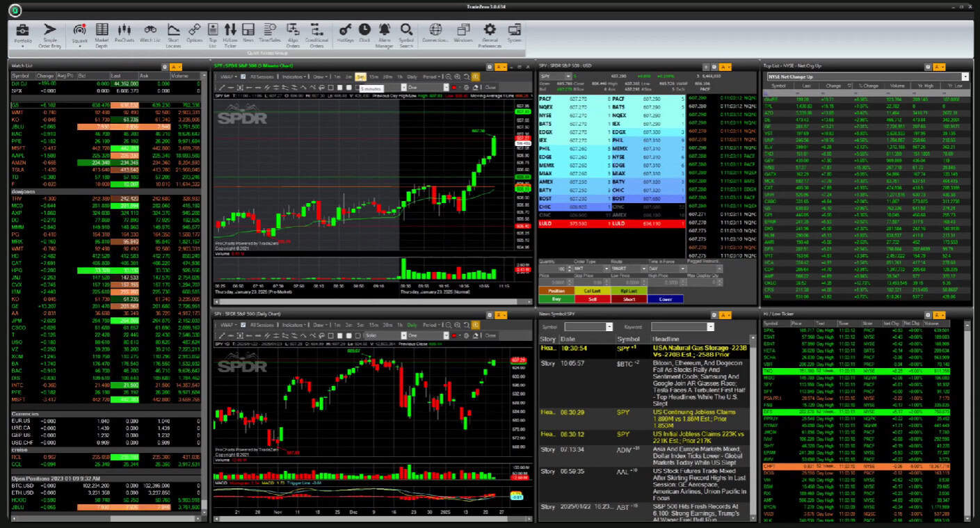This screenshot has width=980, height=528.
Task: Enable the VWAP checkbox on the daily chart
Action: [x=243, y=325]
